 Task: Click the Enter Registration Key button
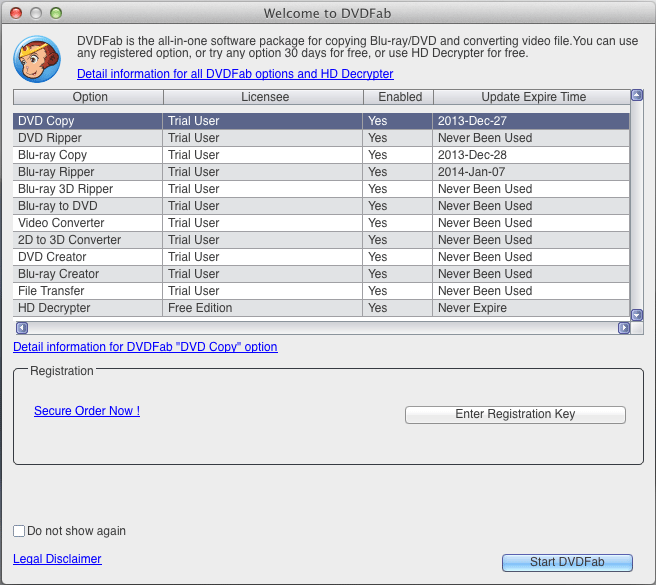point(515,414)
